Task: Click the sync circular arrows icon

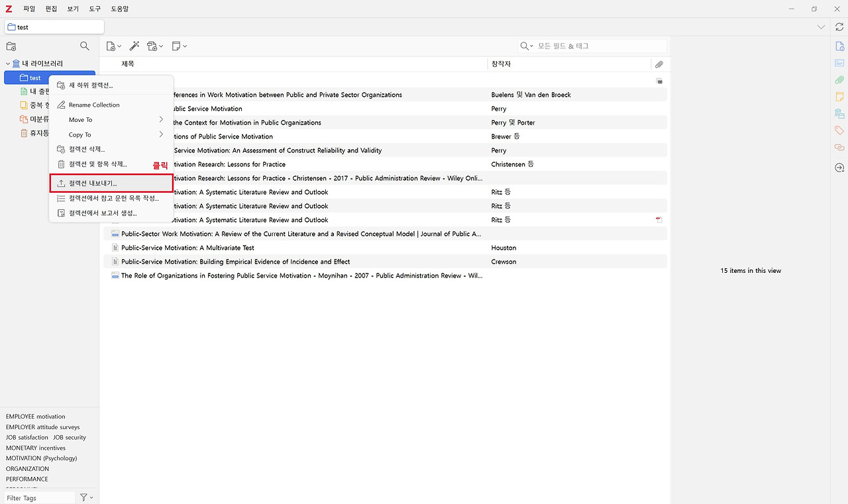Action: pyautogui.click(x=839, y=26)
